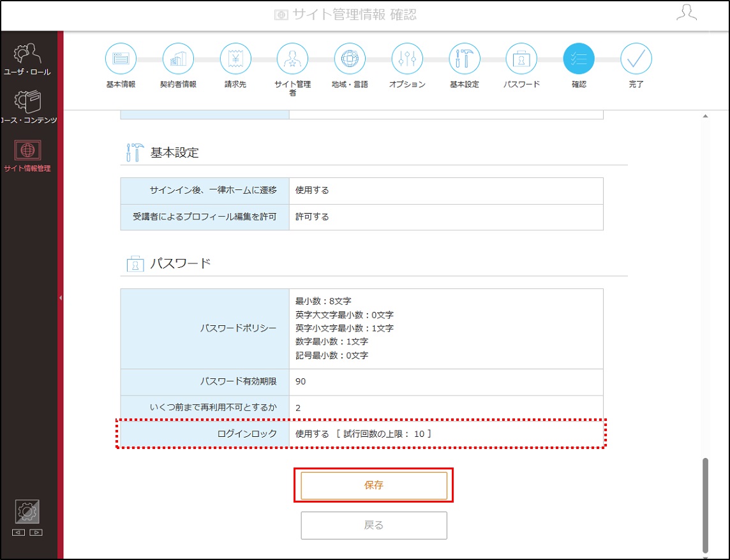This screenshot has height=560, width=730.
Task: Select the 請求先 step icon
Action: click(235, 59)
